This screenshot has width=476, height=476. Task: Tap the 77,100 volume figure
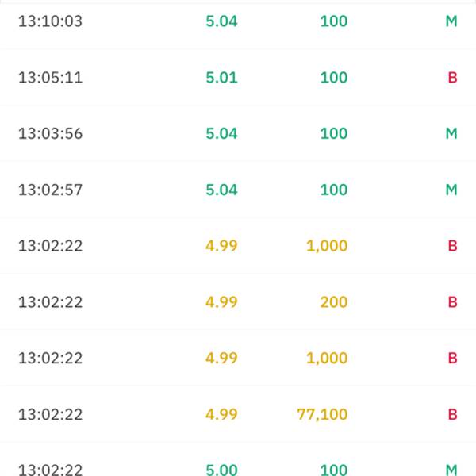[322, 414]
